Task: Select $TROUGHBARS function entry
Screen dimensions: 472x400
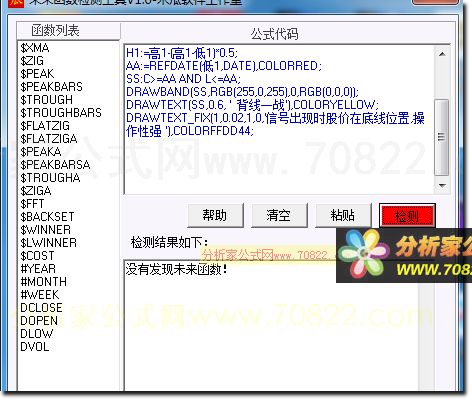Action: pos(61,113)
